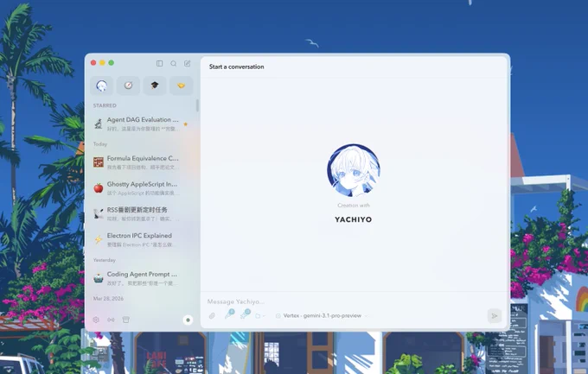The height and width of the screenshot is (374, 588).
Task: Select the handshake persona tab
Action: [x=181, y=86]
